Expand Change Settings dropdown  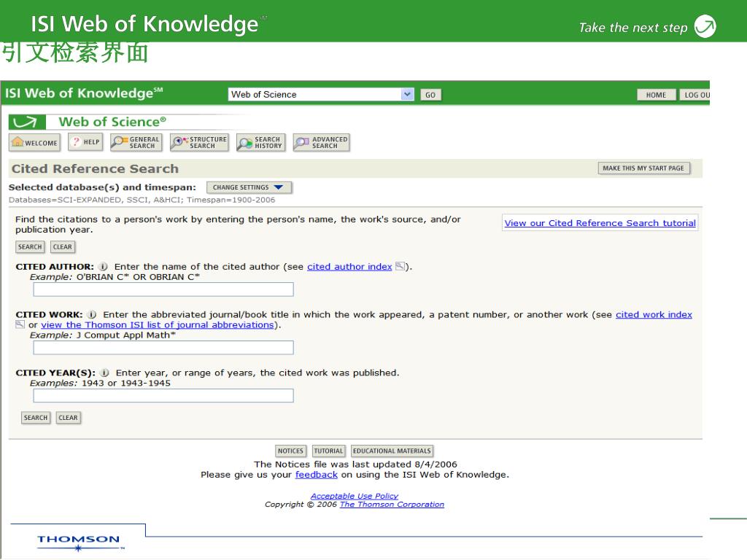pyautogui.click(x=249, y=187)
